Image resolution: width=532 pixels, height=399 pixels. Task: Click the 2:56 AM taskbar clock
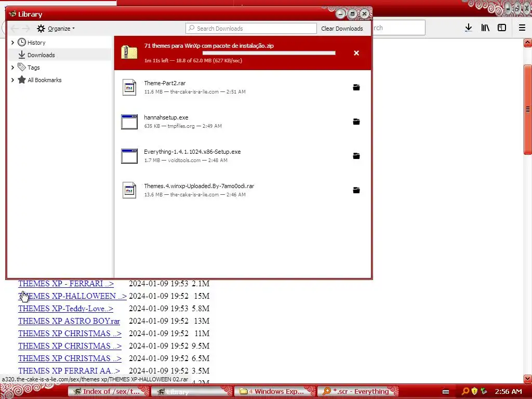[x=508, y=392]
